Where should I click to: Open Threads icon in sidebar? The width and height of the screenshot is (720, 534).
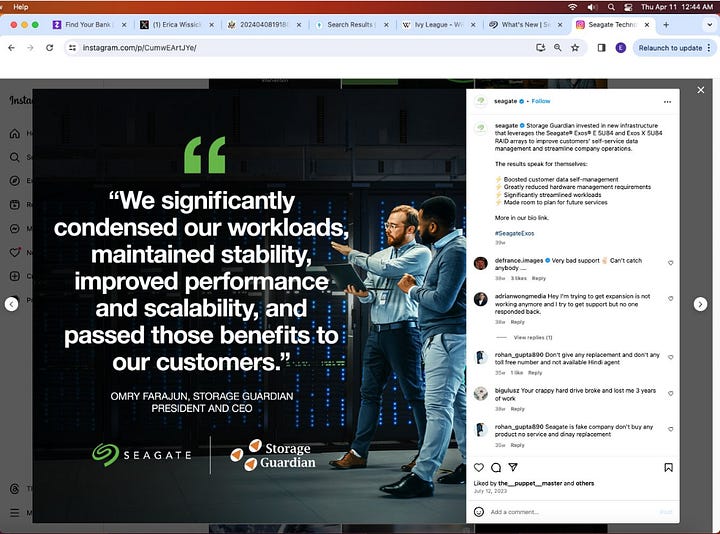point(15,489)
